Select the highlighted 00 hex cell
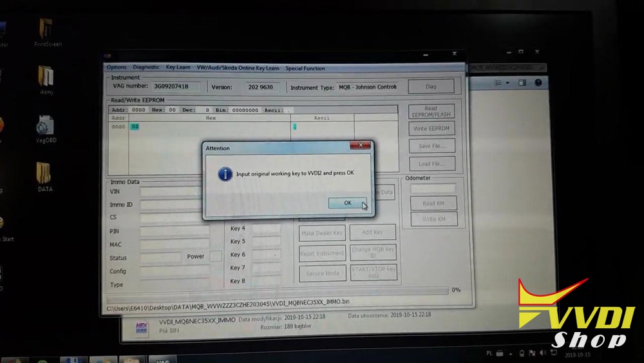 tap(135, 126)
